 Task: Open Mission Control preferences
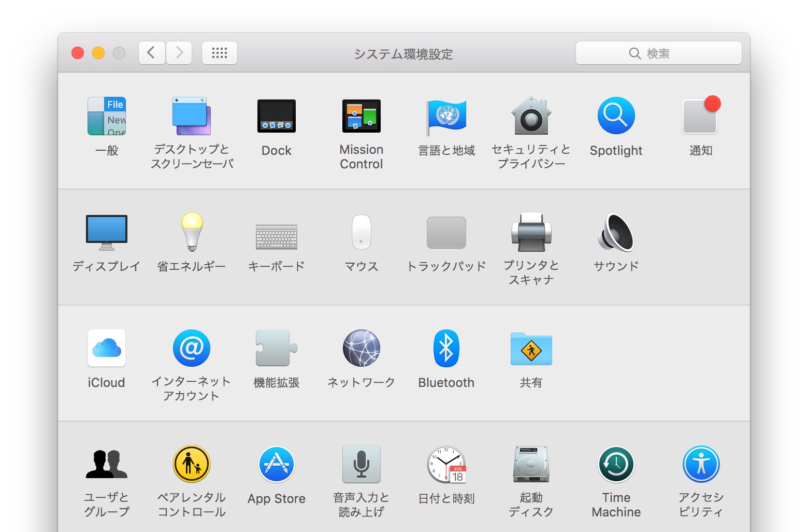(362, 116)
